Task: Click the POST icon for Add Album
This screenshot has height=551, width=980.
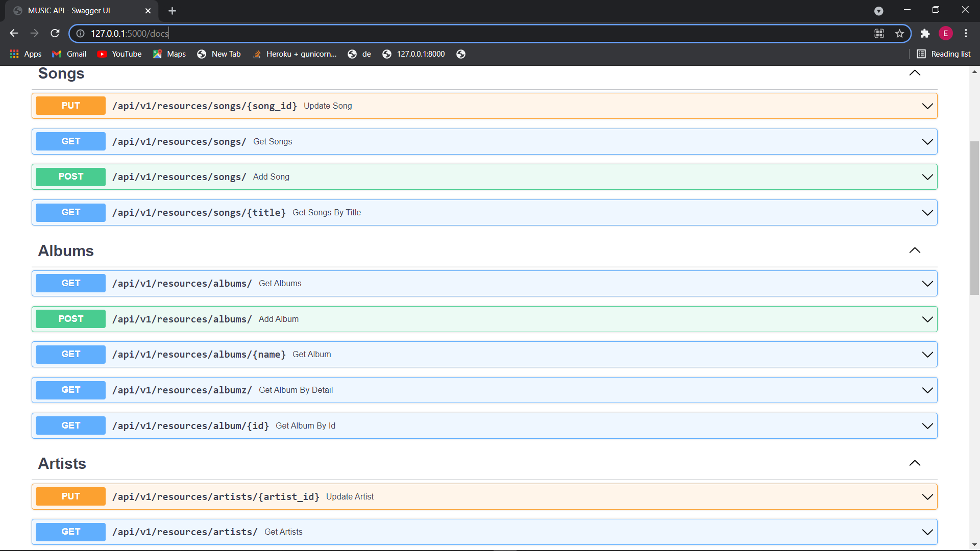Action: click(x=70, y=318)
